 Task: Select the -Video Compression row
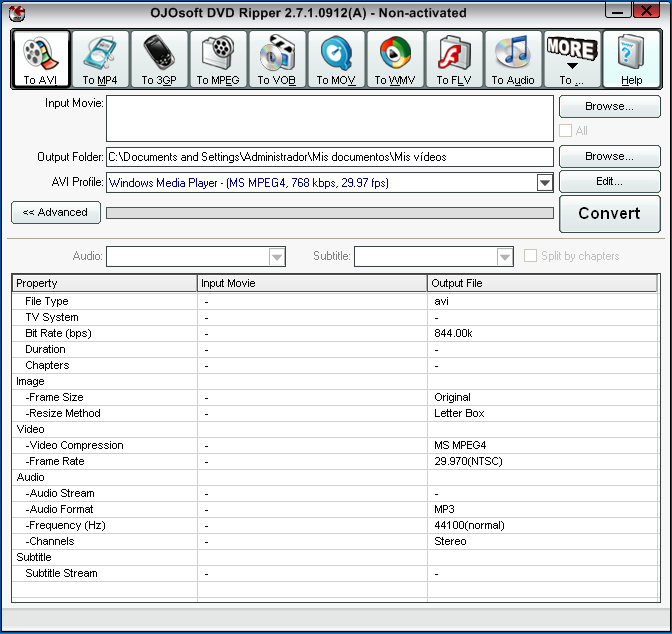pos(335,445)
